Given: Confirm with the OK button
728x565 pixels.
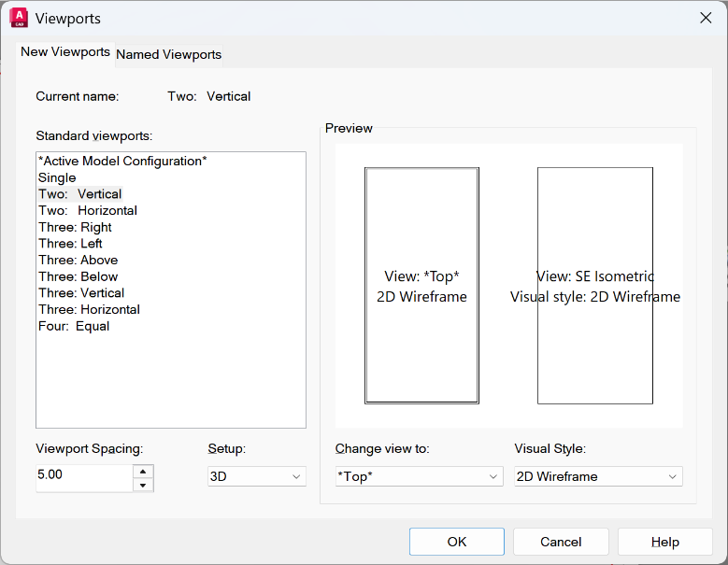Looking at the screenshot, I should point(457,542).
